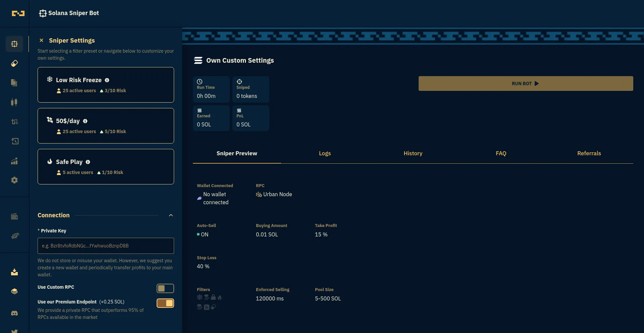Image resolution: width=644 pixels, height=333 pixels.
Task: Click the Earned SOL stat card
Action: pyautogui.click(x=211, y=118)
